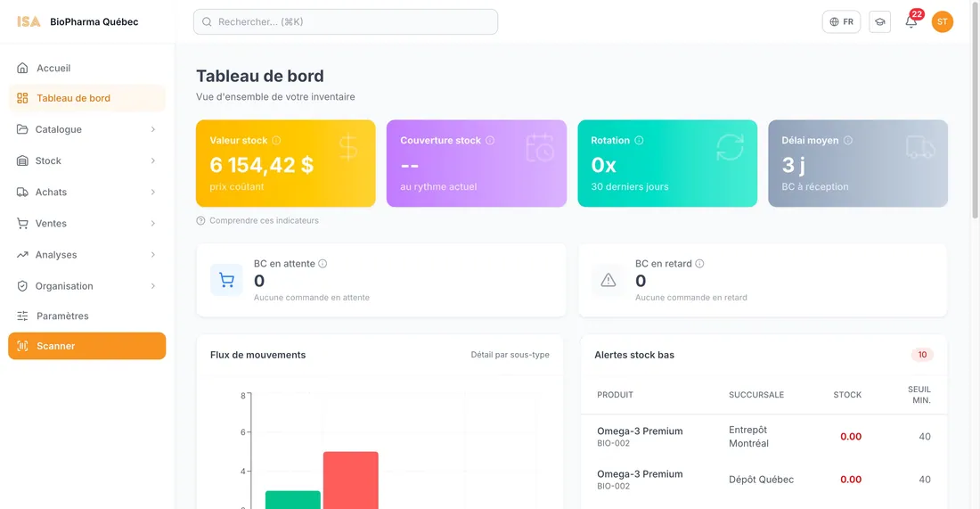Select Omega-3 Premium row for Entrepôt Montréal
Screen dimensions: 980x509
[x=764, y=437]
